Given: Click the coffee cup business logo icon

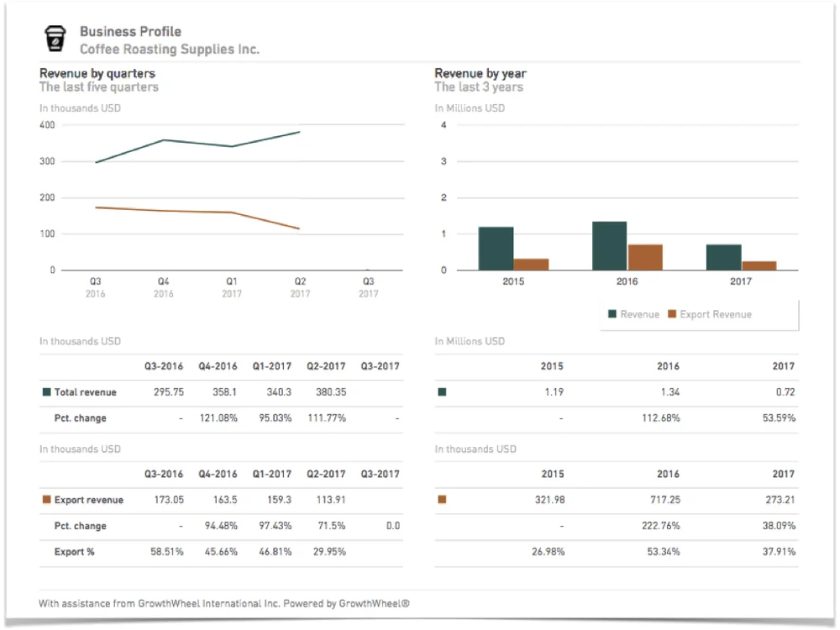Looking at the screenshot, I should click(55, 37).
